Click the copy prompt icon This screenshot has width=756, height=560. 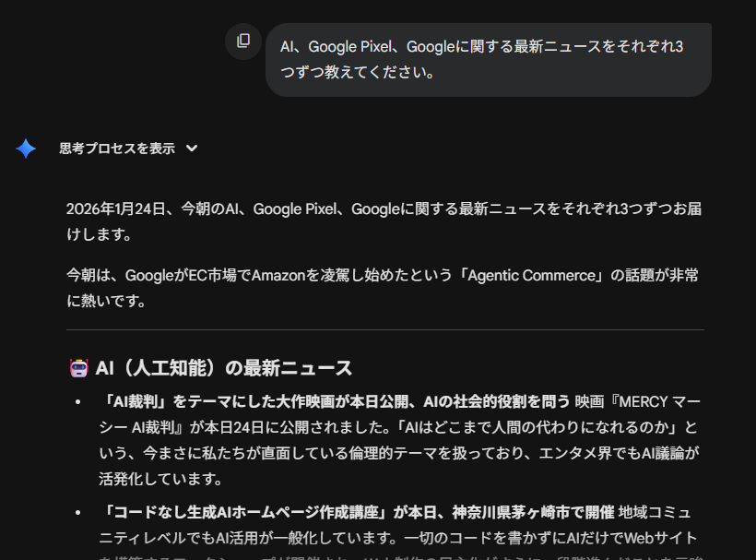point(243,41)
